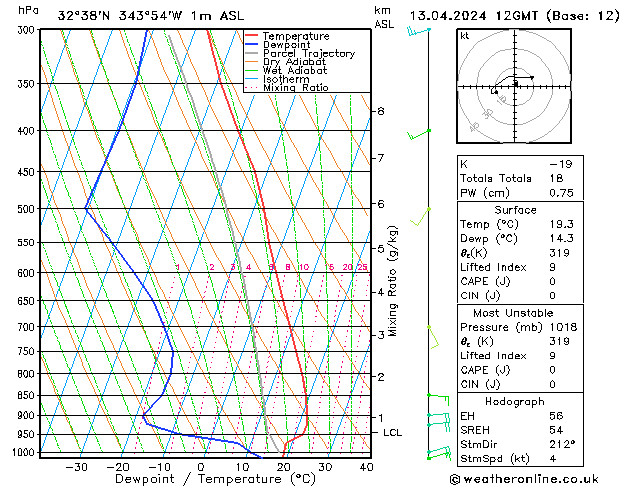Click the Totals Totals row label
Image resolution: width=629 pixels, height=486 pixels.
[496, 178]
